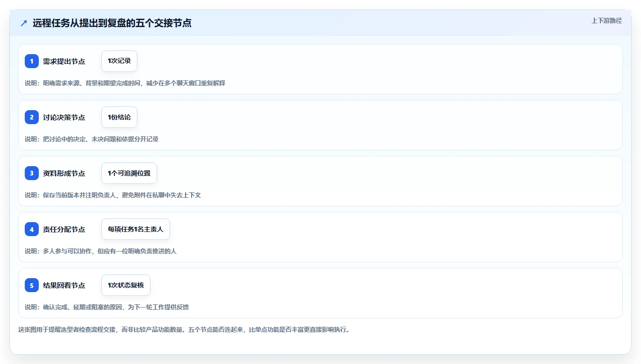
Task: Select the 资料形成节点 heading
Action: tap(64, 173)
